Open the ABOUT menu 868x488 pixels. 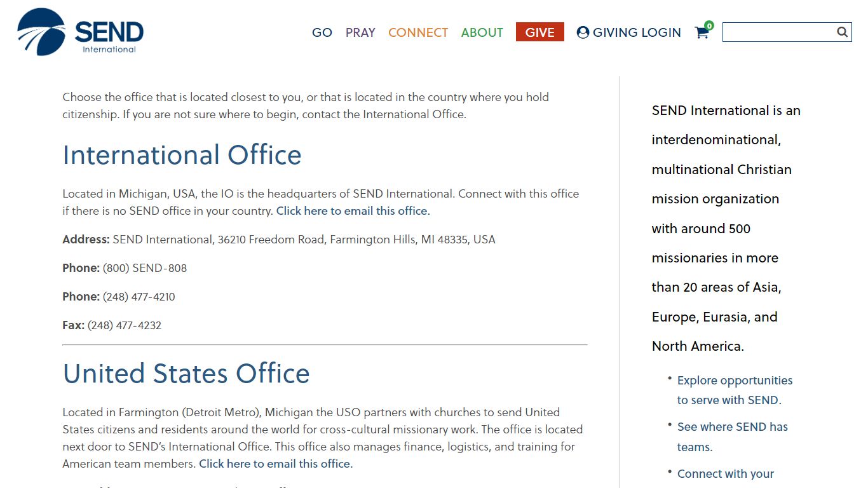pyautogui.click(x=482, y=32)
